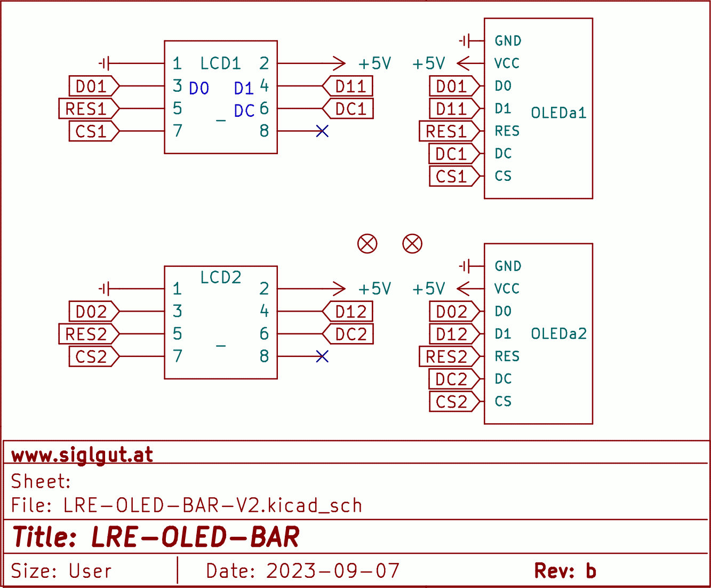Click the OLEDa1 component reference text
Screen dimensions: 711x588
pos(558,113)
